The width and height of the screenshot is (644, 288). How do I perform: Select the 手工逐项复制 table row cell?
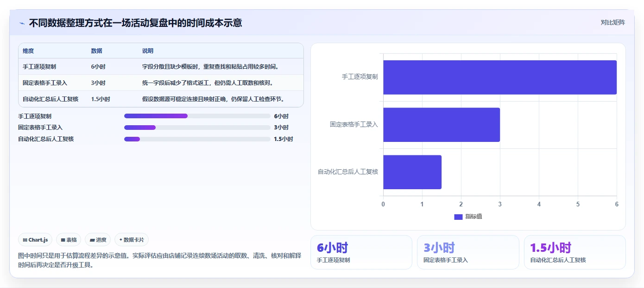39,67
